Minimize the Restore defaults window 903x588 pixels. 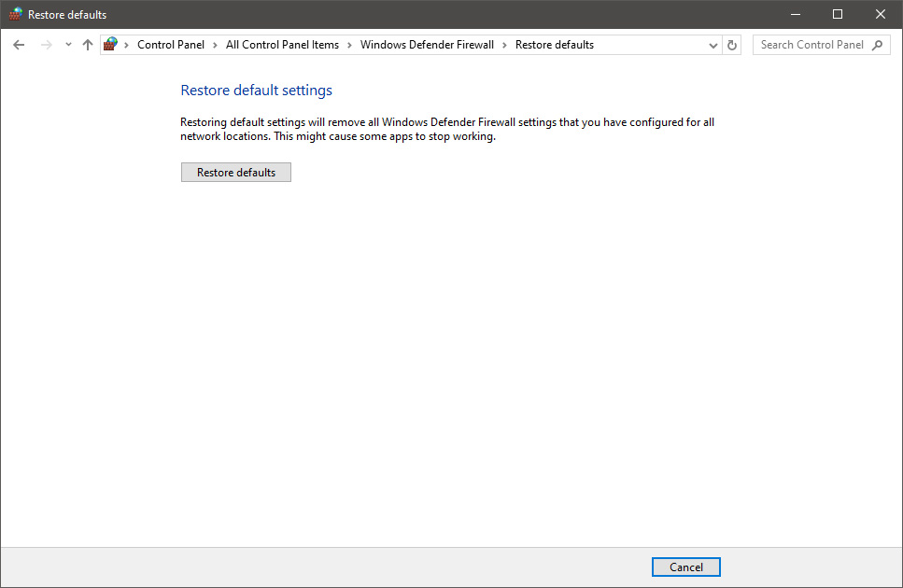(796, 14)
